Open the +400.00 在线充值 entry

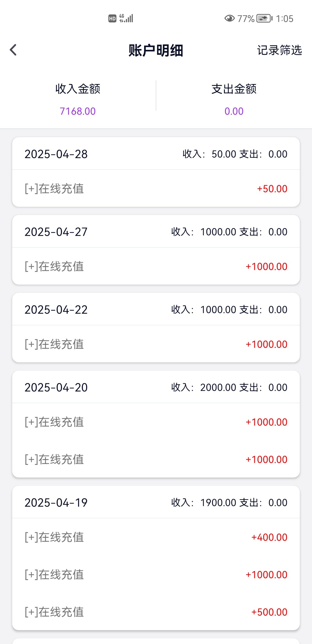coord(156,537)
